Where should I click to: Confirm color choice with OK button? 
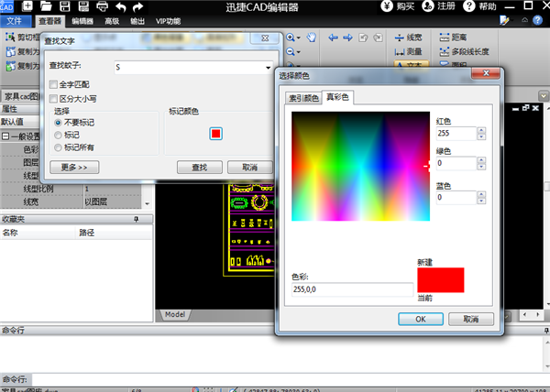pyautogui.click(x=421, y=319)
